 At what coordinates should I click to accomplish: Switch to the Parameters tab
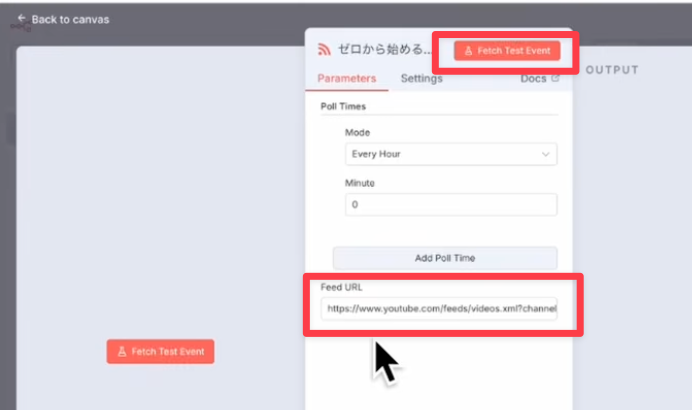pyautogui.click(x=346, y=79)
